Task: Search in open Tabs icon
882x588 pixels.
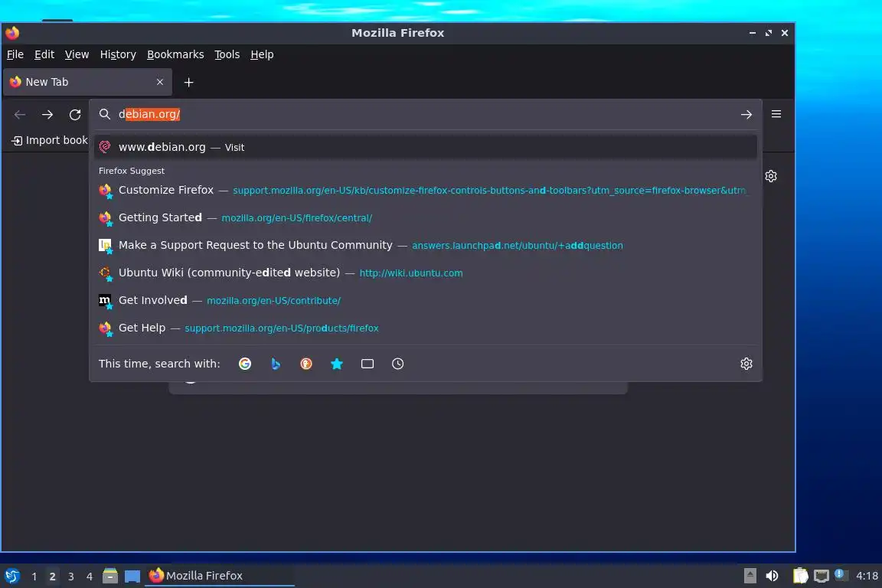Action: point(367,364)
